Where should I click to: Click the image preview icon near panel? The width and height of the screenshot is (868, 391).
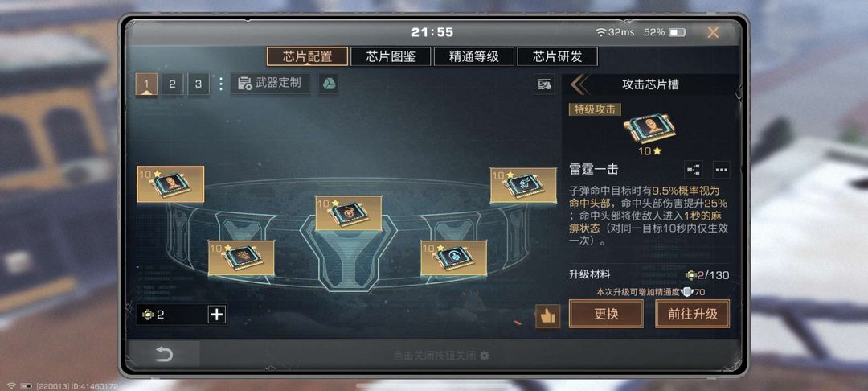click(545, 84)
